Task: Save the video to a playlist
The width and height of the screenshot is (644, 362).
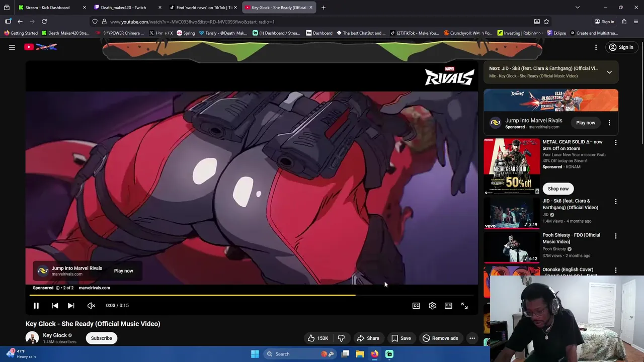Action: coord(401,338)
